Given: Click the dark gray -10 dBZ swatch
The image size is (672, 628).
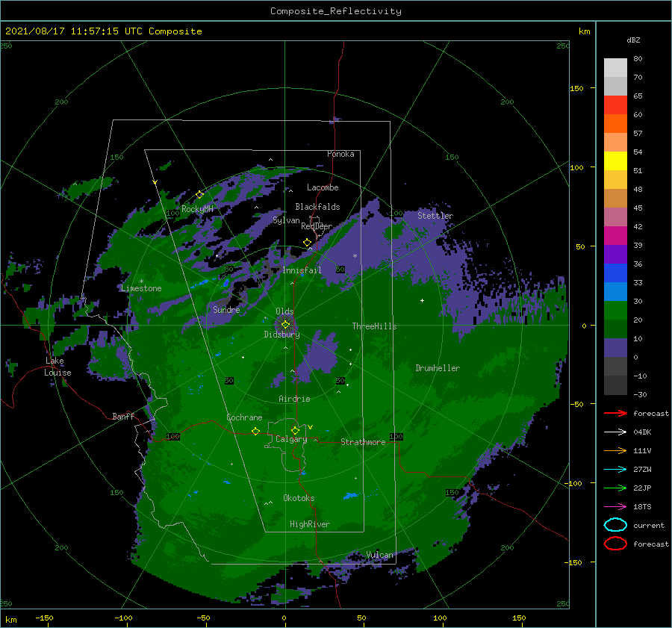Looking at the screenshot, I should [x=615, y=385].
